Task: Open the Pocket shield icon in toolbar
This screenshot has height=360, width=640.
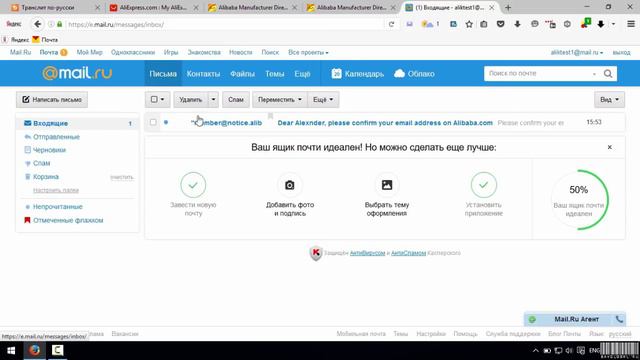Action: coord(500,24)
